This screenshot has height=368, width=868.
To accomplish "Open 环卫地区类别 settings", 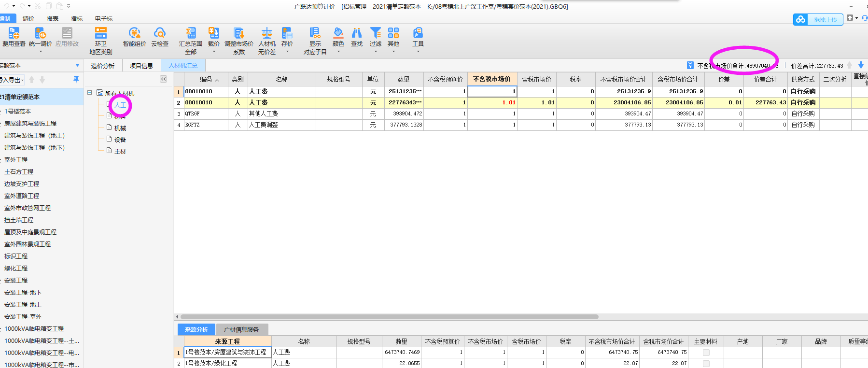I will (100, 41).
